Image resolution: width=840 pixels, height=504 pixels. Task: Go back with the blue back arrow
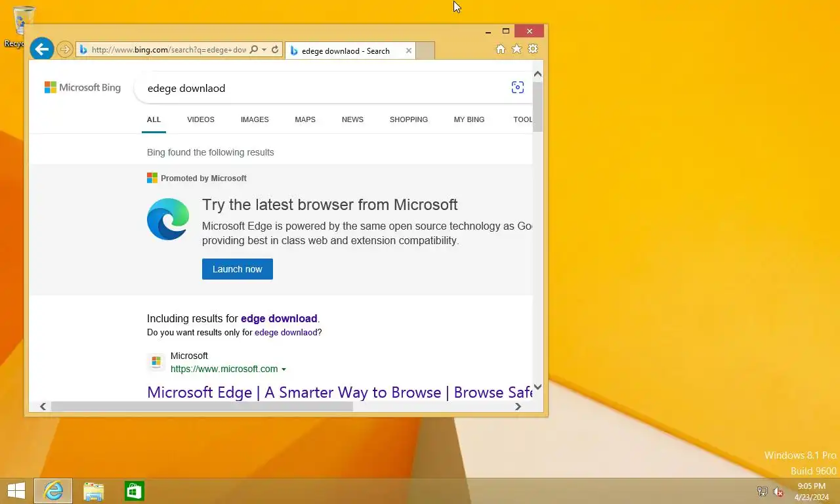(x=41, y=49)
